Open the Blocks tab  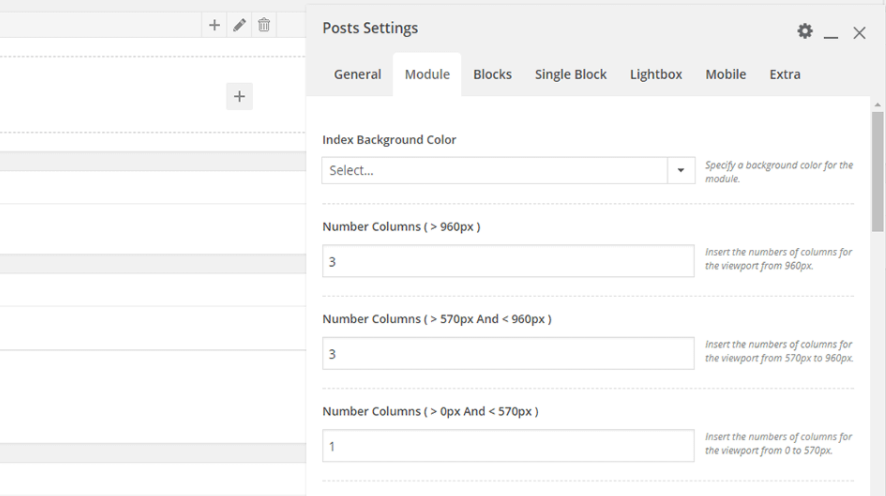[x=492, y=74]
